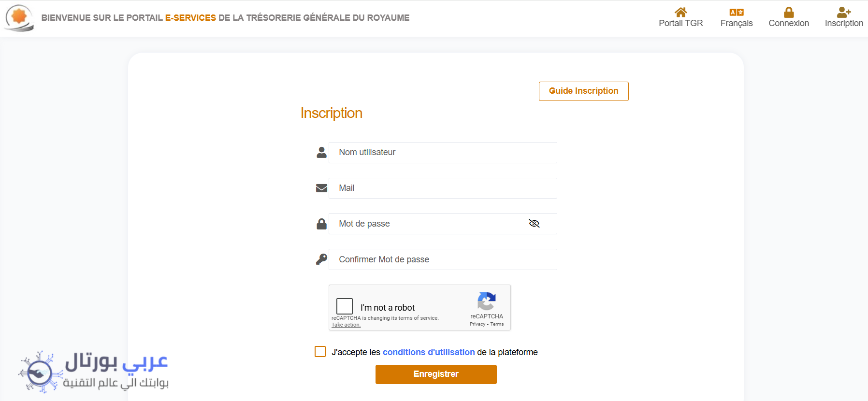The width and height of the screenshot is (868, 401).
Task: Toggle password visibility eye icon
Action: pyautogui.click(x=534, y=224)
